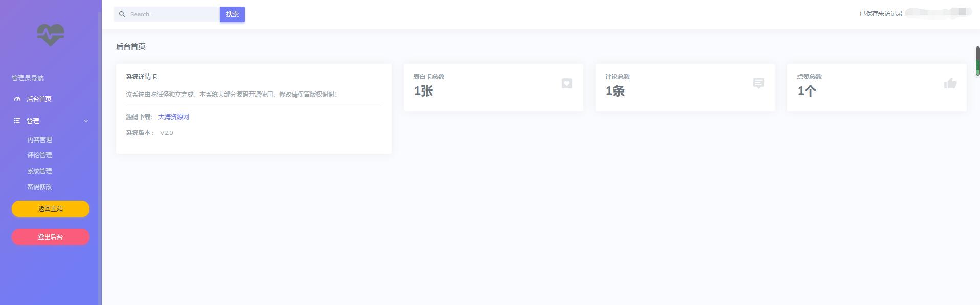
Task: Click the heart-pulse logo in the sidebar
Action: (x=51, y=35)
